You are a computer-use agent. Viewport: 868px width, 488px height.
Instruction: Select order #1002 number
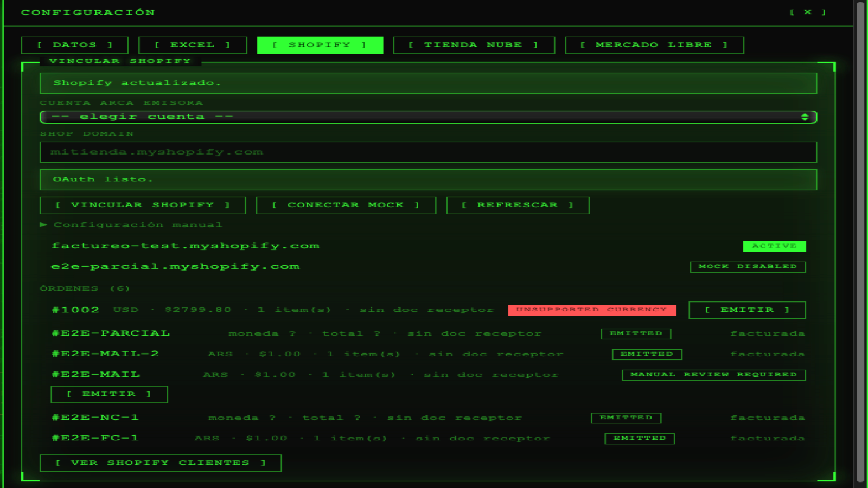pyautogui.click(x=75, y=310)
